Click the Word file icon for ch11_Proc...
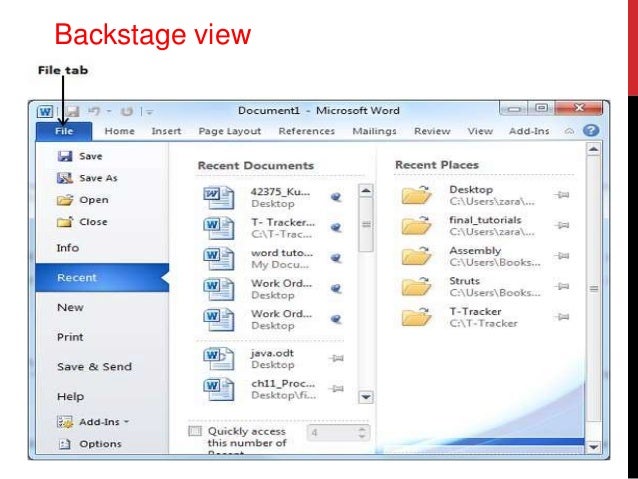Screen dimensions: 638x479 [x=218, y=389]
